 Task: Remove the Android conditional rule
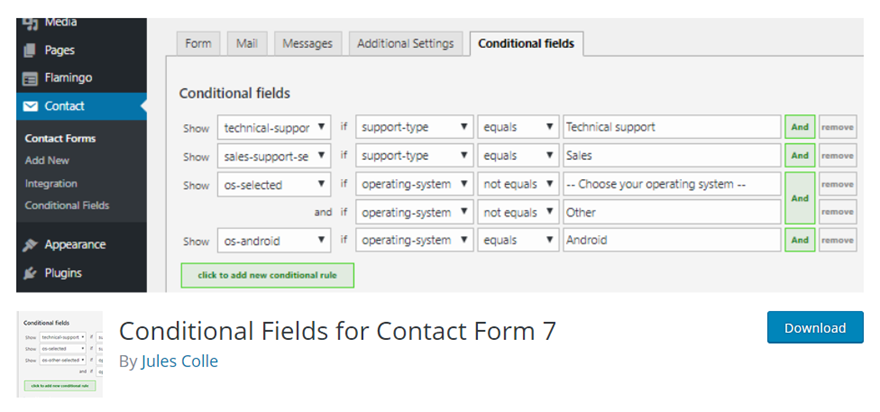838,240
